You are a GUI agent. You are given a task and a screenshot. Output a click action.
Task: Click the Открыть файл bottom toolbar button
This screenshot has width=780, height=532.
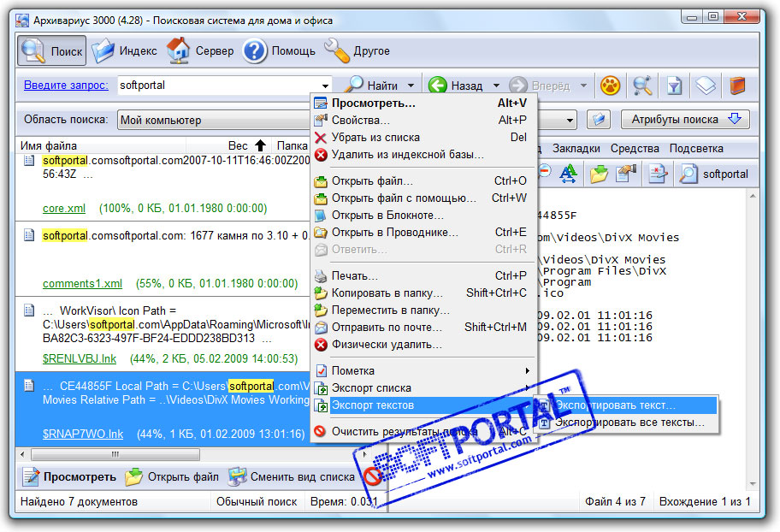pos(172,476)
